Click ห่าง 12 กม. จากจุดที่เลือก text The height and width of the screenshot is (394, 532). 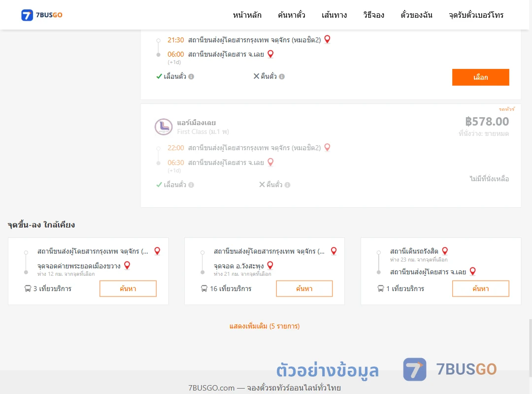tap(66, 274)
